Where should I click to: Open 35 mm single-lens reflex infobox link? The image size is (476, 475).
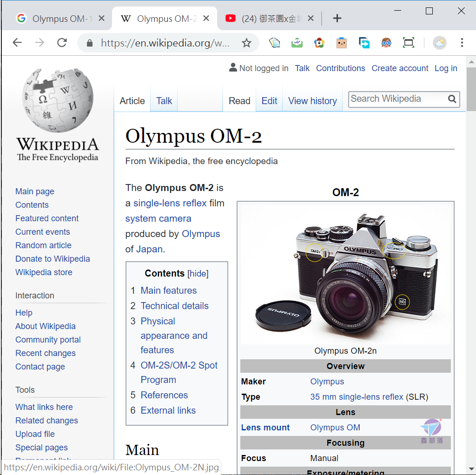coord(357,397)
